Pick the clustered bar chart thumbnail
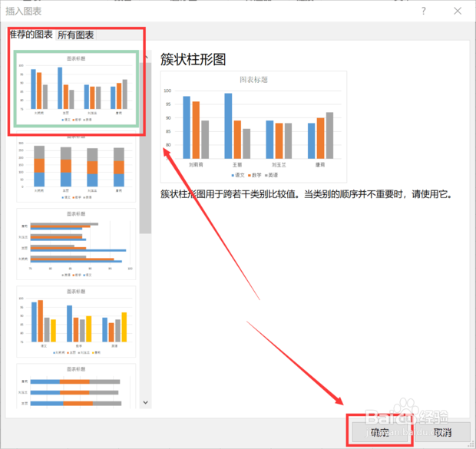Image resolution: width=476 pixels, height=449 pixels. (76, 244)
